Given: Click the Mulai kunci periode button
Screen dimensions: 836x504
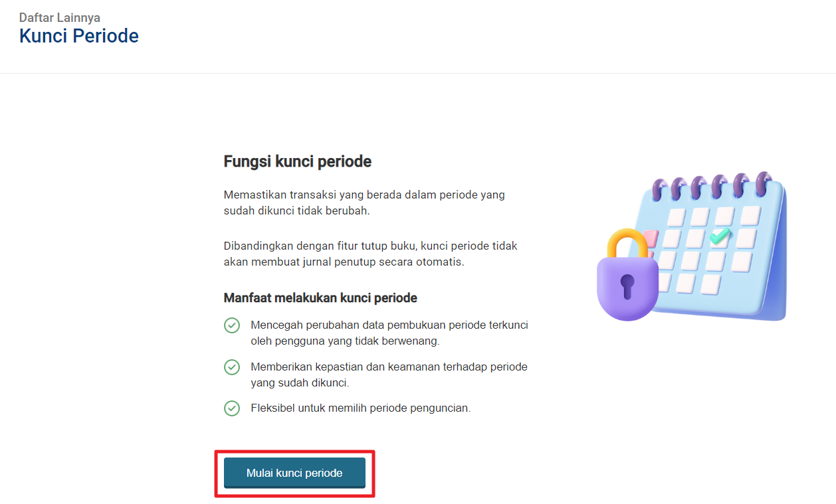Looking at the screenshot, I should point(294,473).
